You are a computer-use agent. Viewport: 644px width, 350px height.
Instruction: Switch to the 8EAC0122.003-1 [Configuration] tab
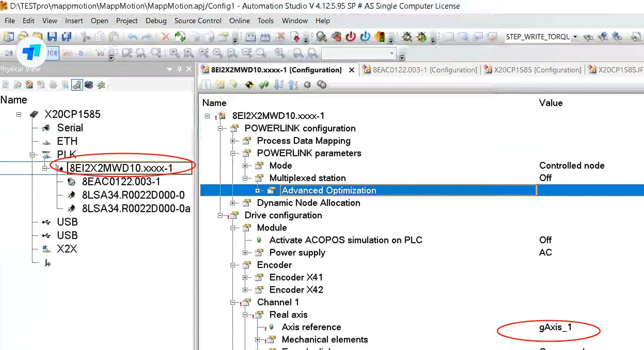pyautogui.click(x=420, y=70)
